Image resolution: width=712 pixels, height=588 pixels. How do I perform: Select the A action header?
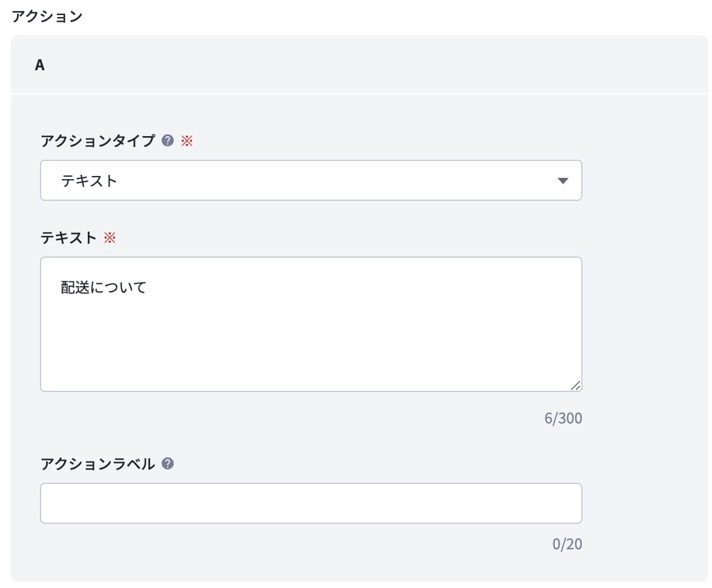point(40,65)
